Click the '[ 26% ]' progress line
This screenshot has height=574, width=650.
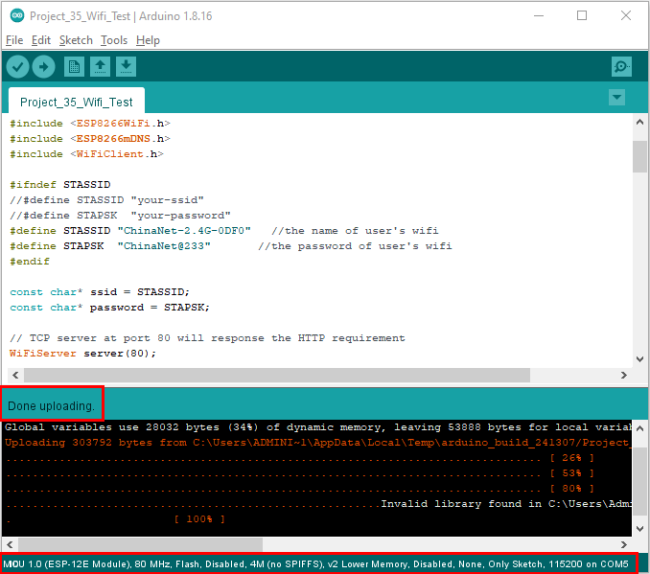click(300, 458)
